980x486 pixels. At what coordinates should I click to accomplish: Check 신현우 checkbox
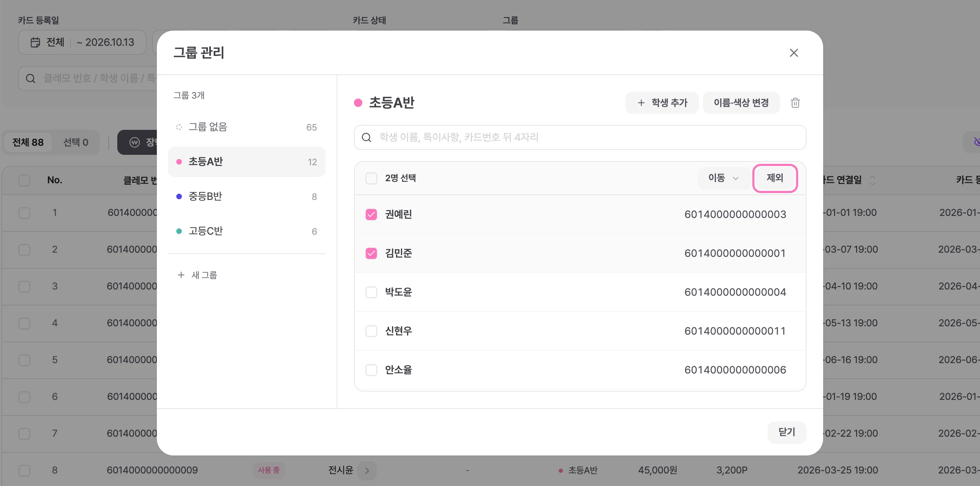point(371,331)
